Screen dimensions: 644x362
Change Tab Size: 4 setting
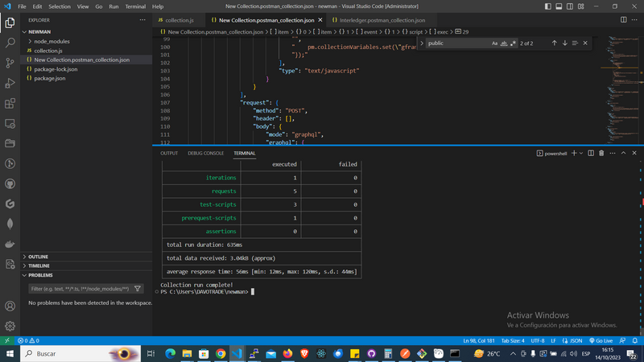point(513,340)
